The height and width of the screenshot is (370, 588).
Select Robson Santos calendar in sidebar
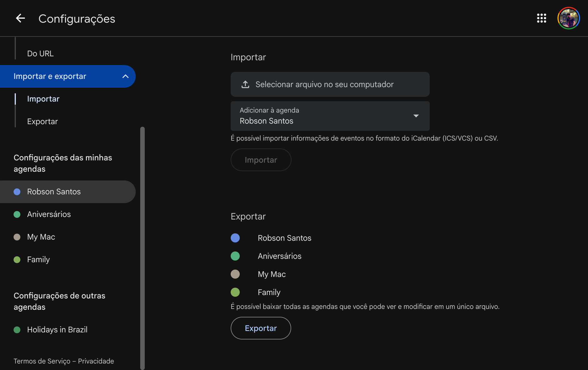pyautogui.click(x=68, y=192)
